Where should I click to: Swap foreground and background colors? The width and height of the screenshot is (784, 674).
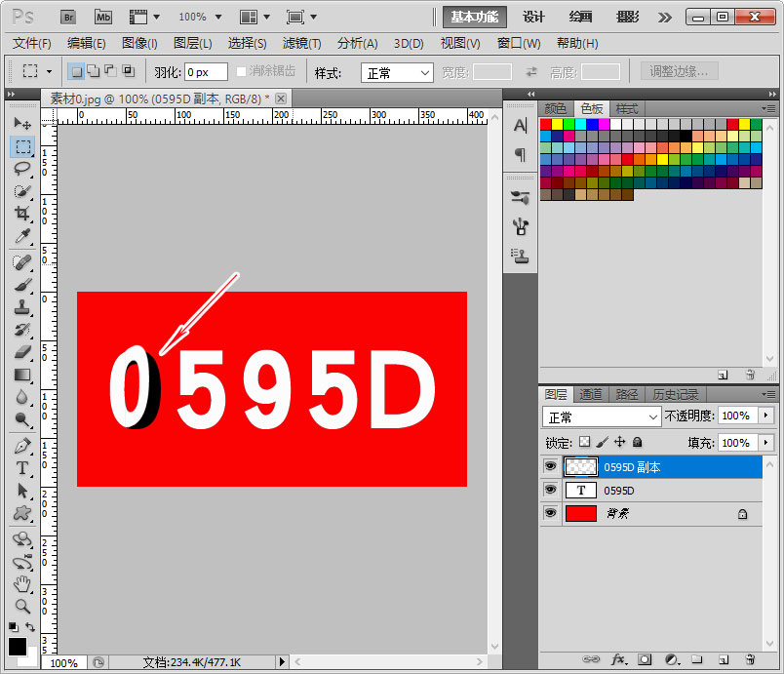tap(30, 627)
